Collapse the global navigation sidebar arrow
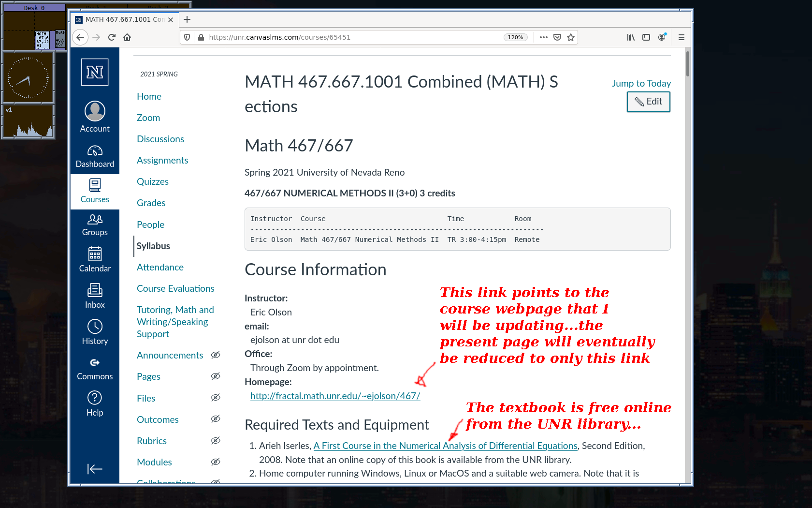Image resolution: width=812 pixels, height=508 pixels. [x=95, y=469]
